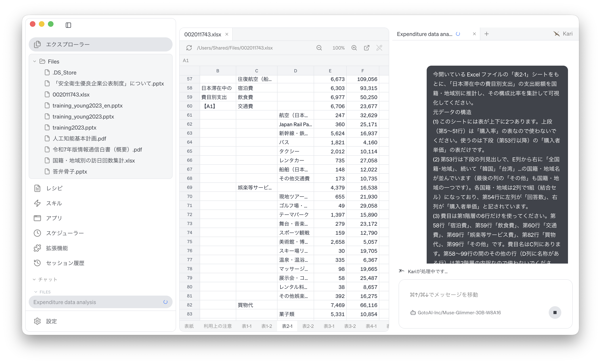Viewport: 601px width, 364px height.
Task: Add a new chat tab
Action: pyautogui.click(x=487, y=34)
